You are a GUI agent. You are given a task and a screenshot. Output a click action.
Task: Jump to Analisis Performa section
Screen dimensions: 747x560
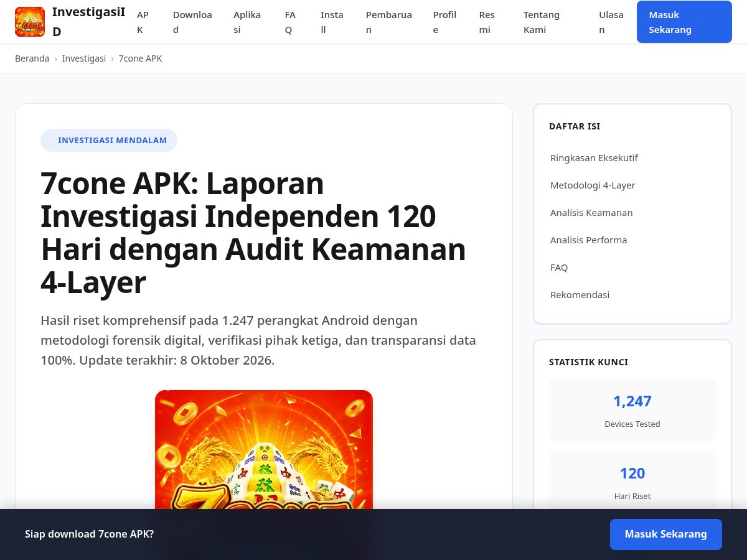click(x=588, y=240)
